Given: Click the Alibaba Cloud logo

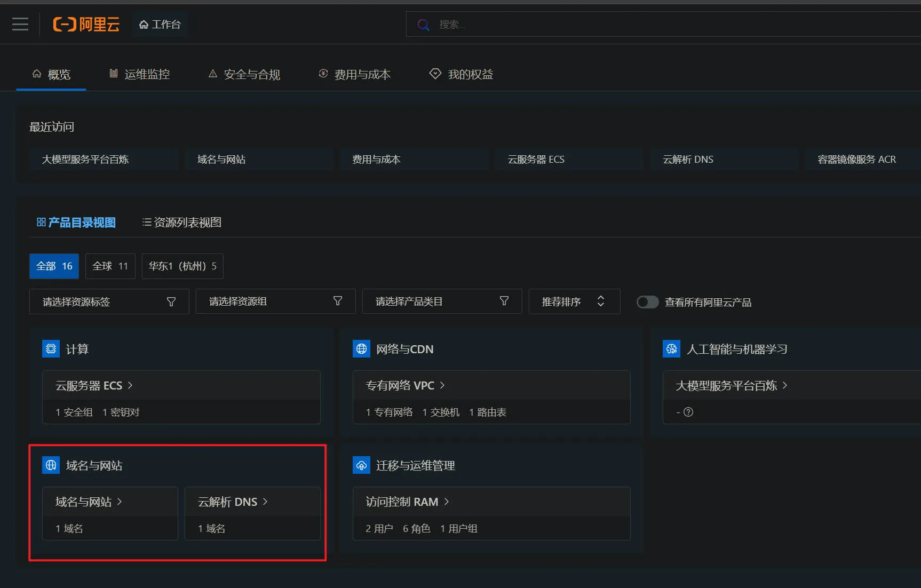Looking at the screenshot, I should [x=86, y=24].
